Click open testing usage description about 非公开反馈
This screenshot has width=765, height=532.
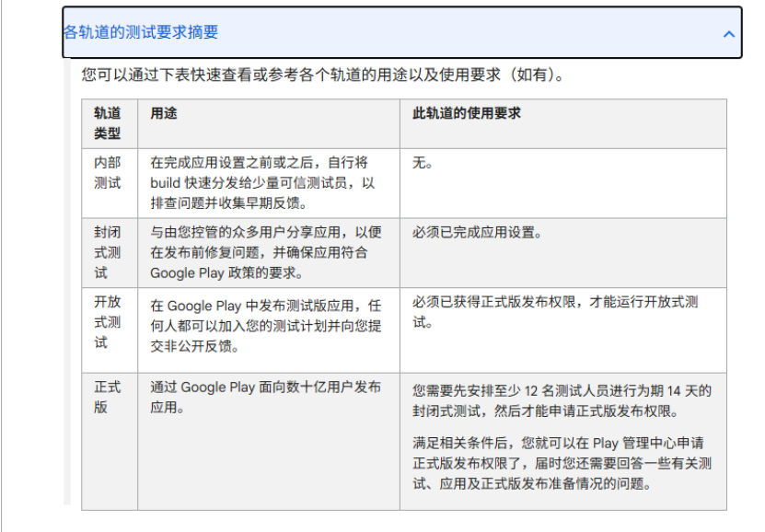coord(265,326)
